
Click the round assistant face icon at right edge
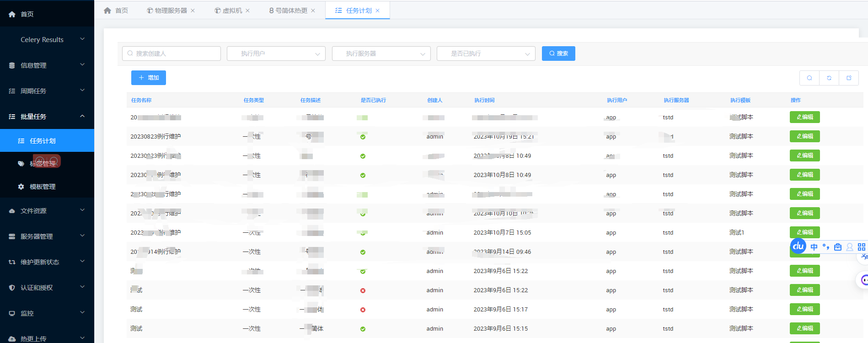(863, 279)
